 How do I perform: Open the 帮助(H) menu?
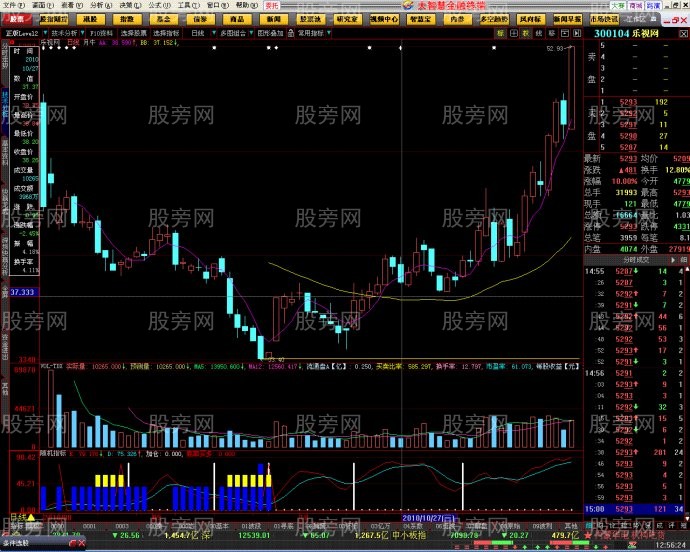point(246,5)
